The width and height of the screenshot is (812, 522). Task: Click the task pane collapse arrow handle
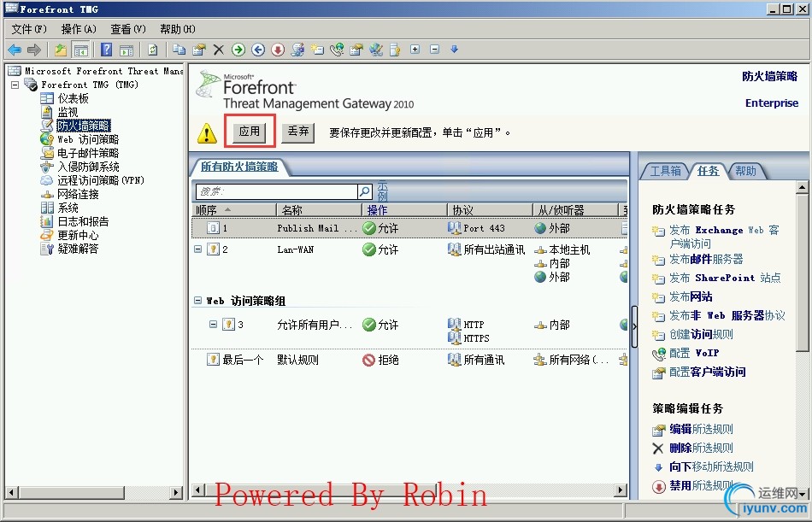pyautogui.click(x=634, y=326)
